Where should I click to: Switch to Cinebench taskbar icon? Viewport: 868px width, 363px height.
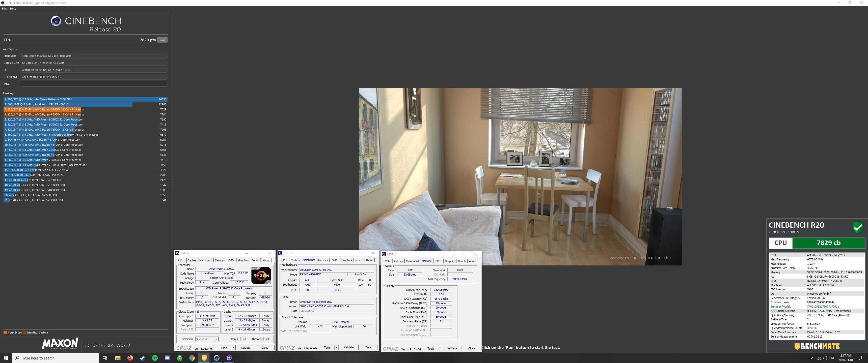click(217, 358)
